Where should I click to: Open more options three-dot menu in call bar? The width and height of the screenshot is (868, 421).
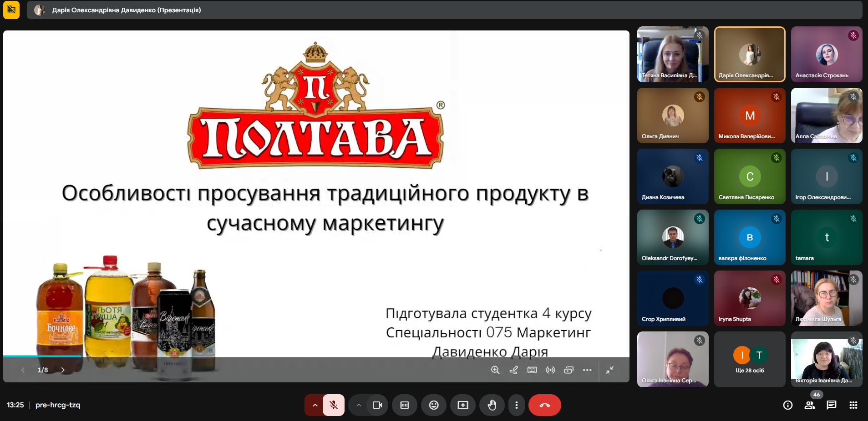[516, 405]
